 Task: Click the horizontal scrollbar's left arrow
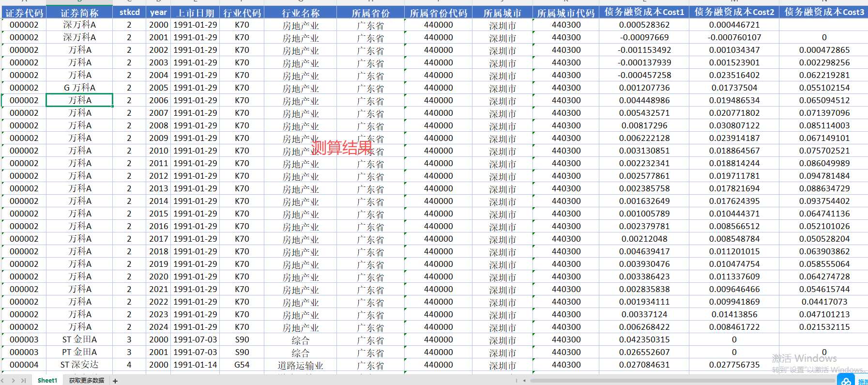[524, 381]
